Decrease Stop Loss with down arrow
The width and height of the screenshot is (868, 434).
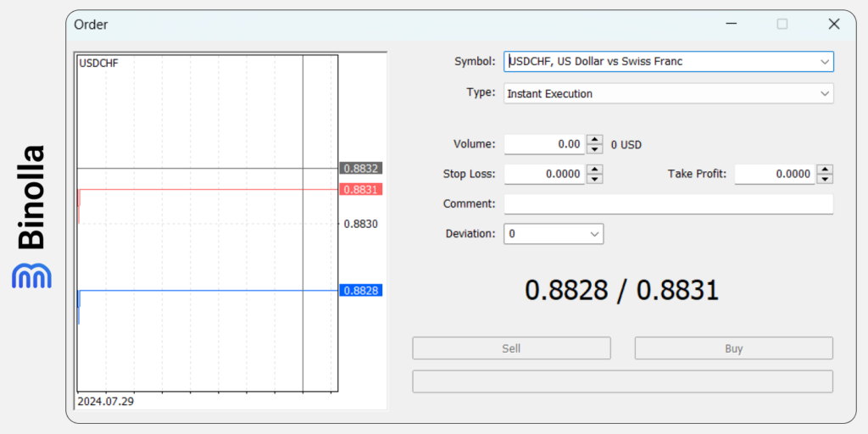point(594,179)
